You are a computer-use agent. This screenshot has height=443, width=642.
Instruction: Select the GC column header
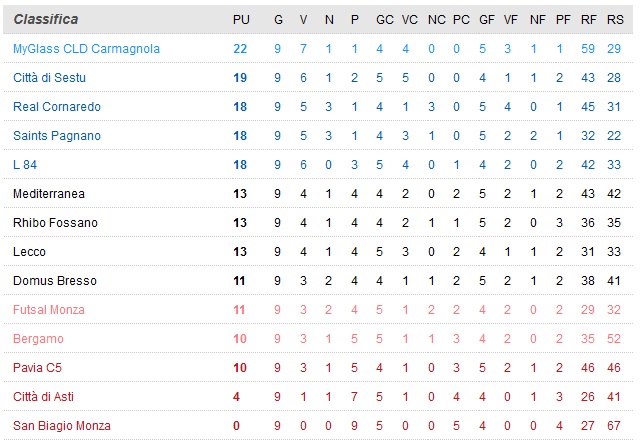pos(384,20)
